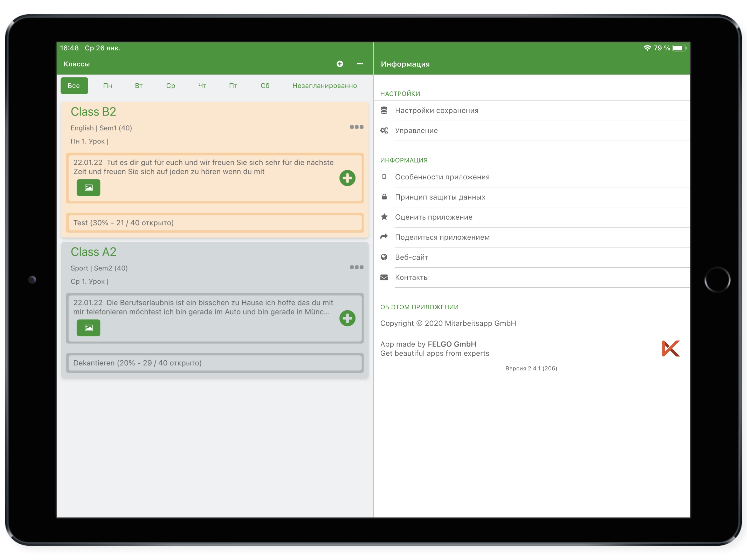Open Принцип защиты данных privacy entry
Viewport: 747px width, 560px height.
click(440, 197)
